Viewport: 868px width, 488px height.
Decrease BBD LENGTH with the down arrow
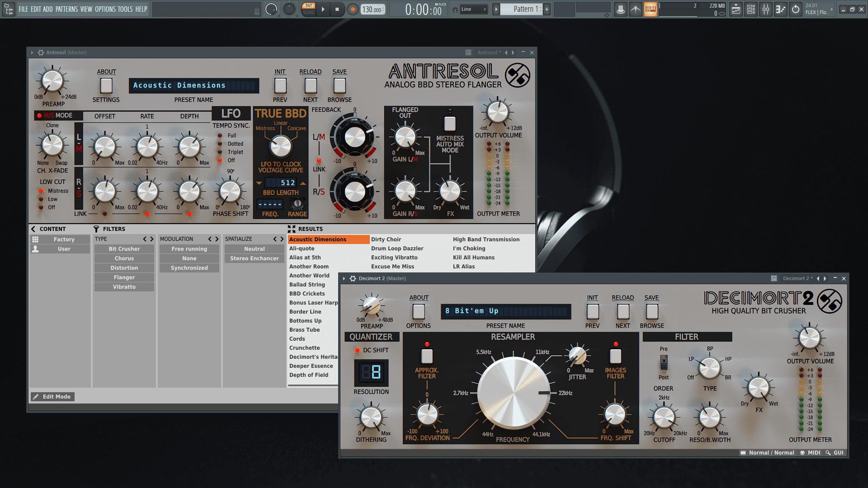(259, 183)
